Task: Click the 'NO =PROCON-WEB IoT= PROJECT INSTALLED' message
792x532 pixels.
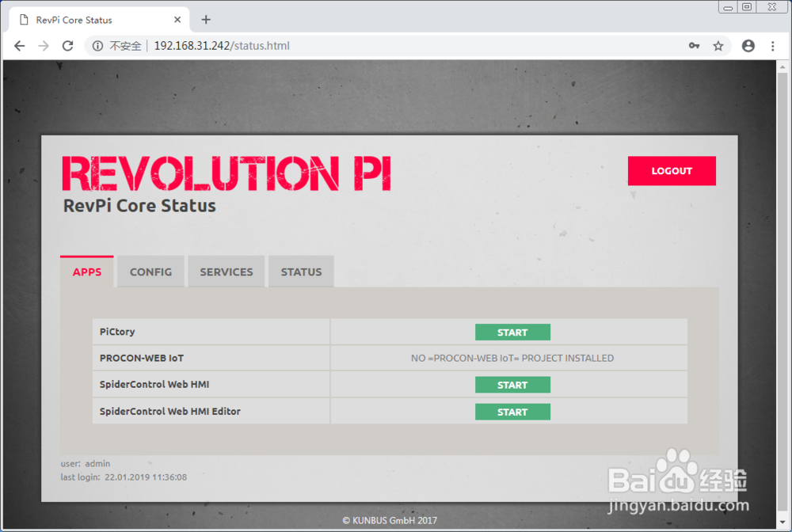Action: (x=512, y=358)
